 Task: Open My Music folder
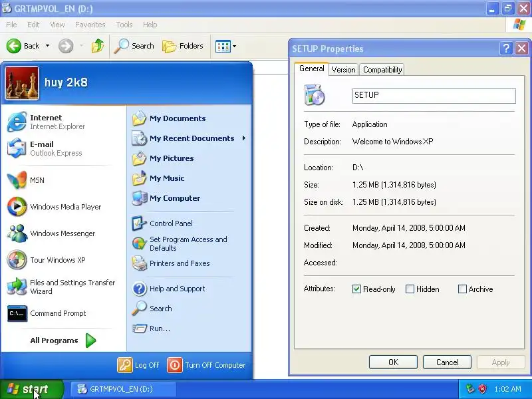coord(158,178)
